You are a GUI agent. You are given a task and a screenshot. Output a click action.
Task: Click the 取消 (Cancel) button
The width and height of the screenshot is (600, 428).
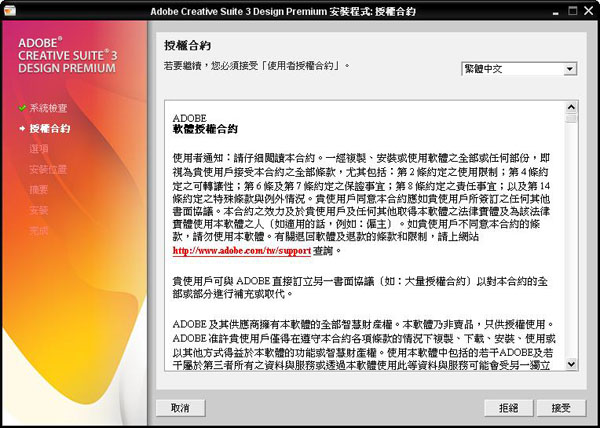[x=180, y=408]
